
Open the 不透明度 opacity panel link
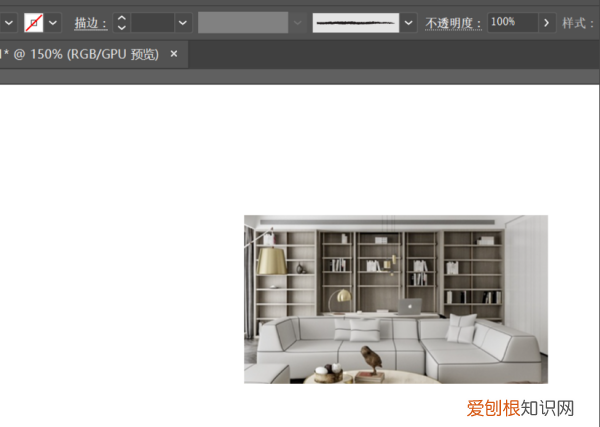tap(454, 22)
